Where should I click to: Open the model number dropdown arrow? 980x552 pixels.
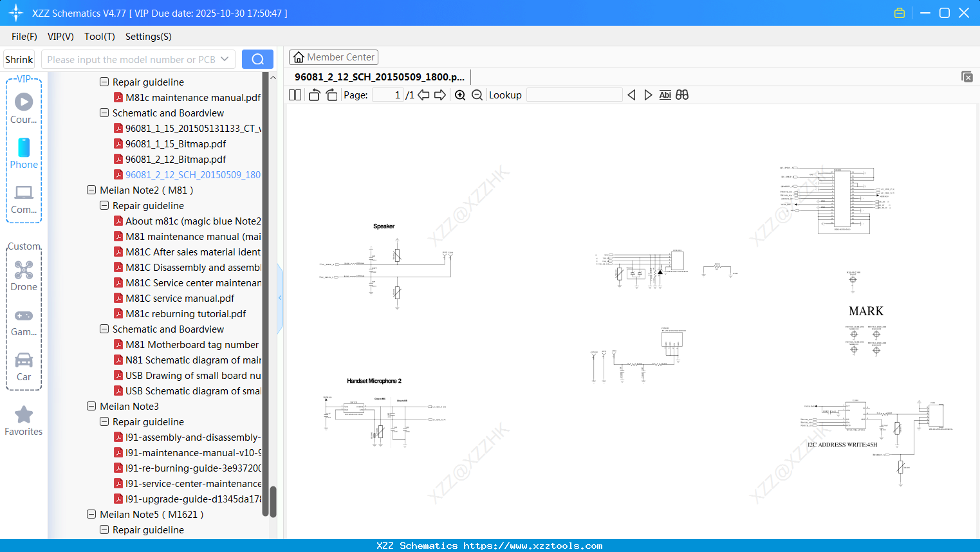click(x=225, y=59)
